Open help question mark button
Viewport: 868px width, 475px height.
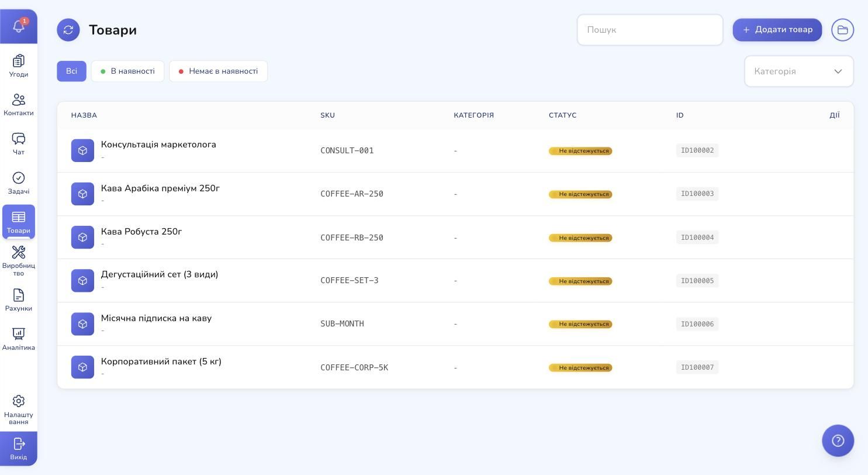click(x=838, y=440)
